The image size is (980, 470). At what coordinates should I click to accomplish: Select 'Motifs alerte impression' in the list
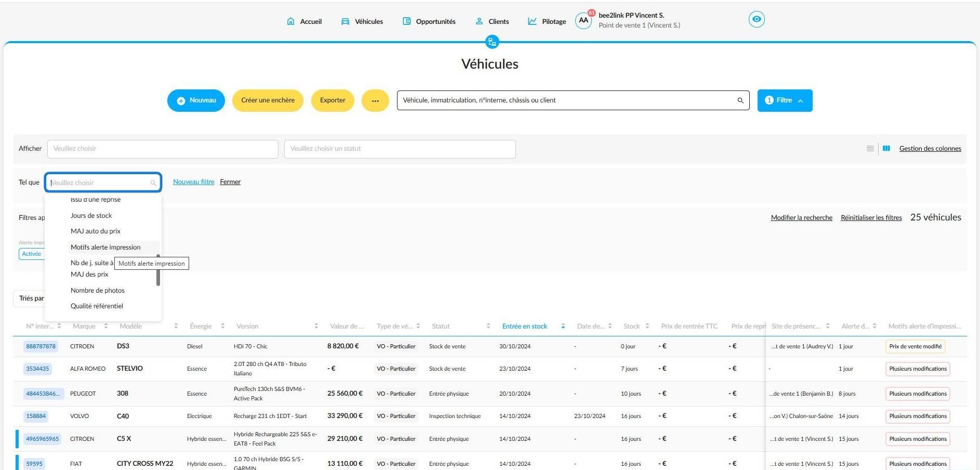coord(105,247)
